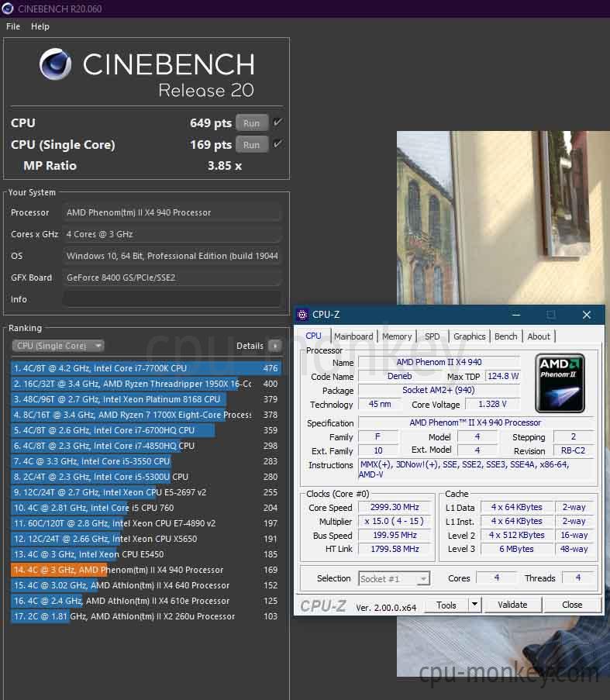Click the AMD Phenom II logo in CPU-Z

pyautogui.click(x=560, y=383)
